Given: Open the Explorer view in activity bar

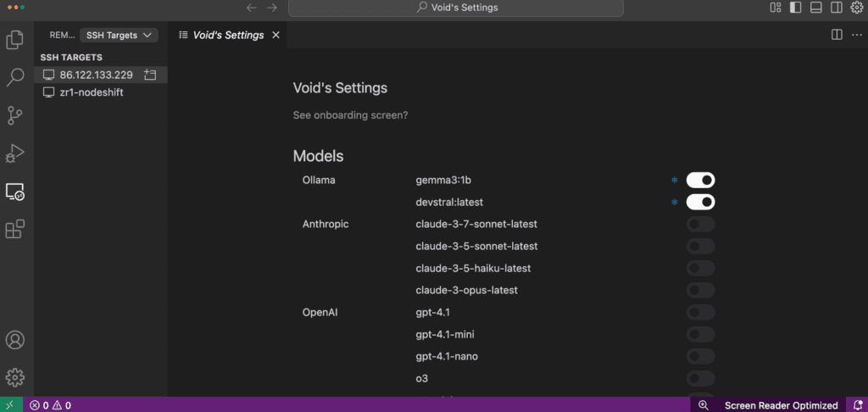Looking at the screenshot, I should tap(15, 40).
